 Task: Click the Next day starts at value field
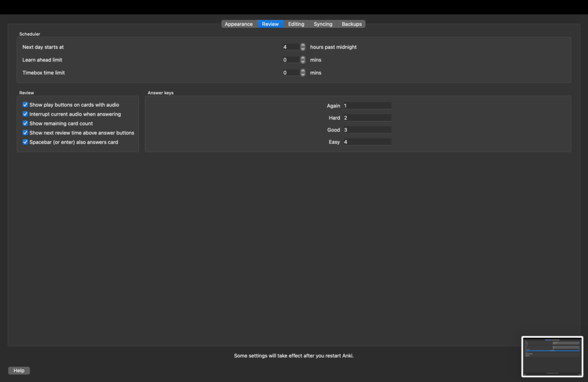(x=291, y=47)
